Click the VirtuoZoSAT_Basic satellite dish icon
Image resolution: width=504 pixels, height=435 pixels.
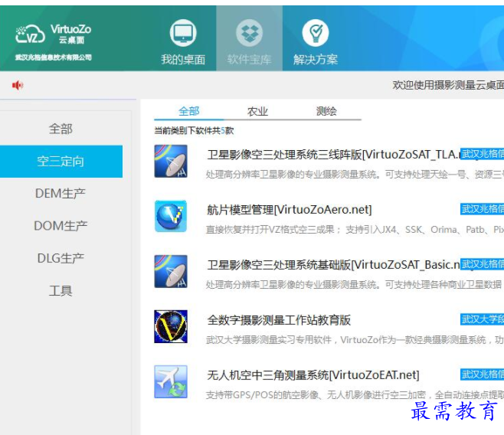171,271
